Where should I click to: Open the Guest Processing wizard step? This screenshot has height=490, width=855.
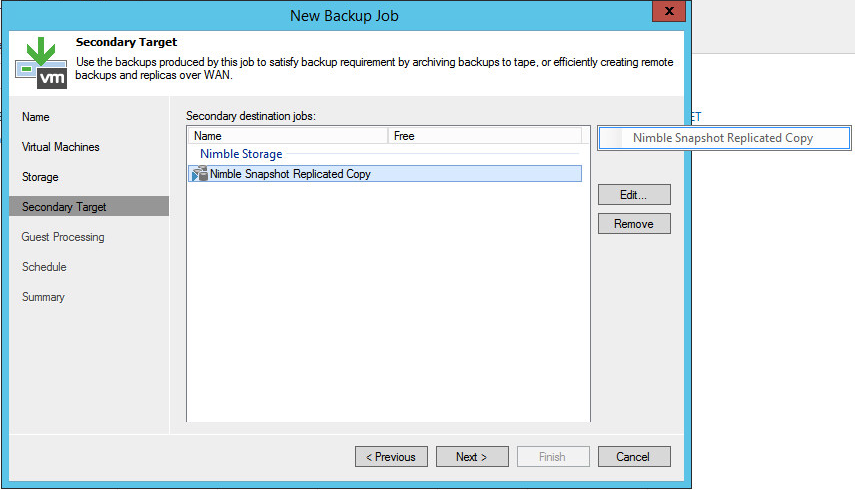(x=63, y=237)
